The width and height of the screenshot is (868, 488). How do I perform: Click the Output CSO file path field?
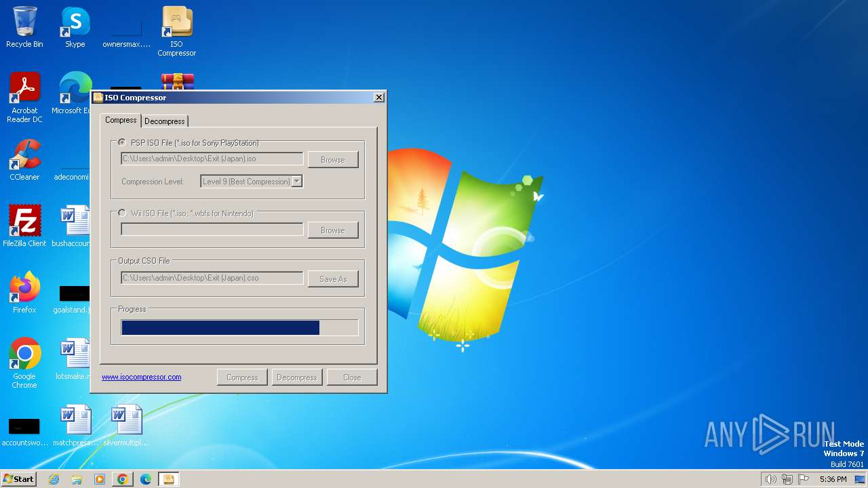(212, 278)
